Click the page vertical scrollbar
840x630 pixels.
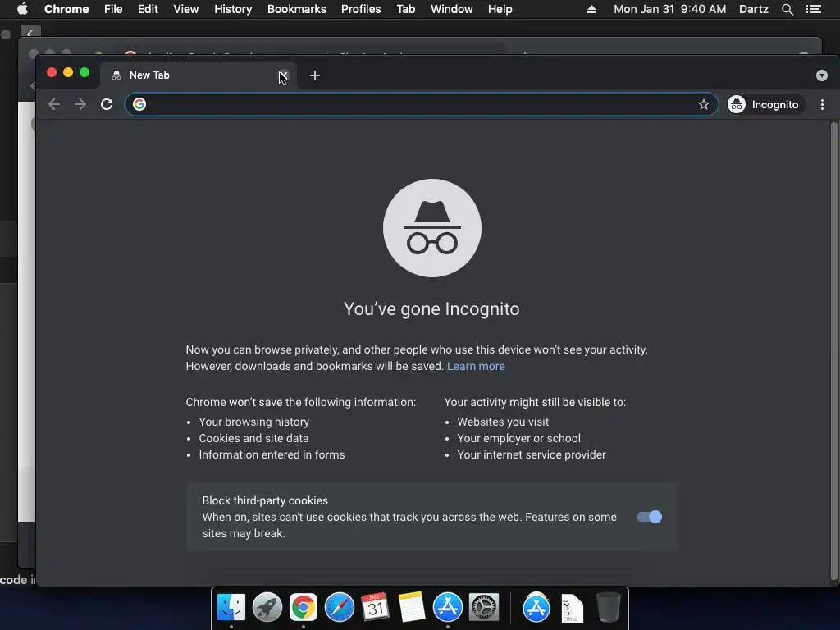(x=833, y=351)
